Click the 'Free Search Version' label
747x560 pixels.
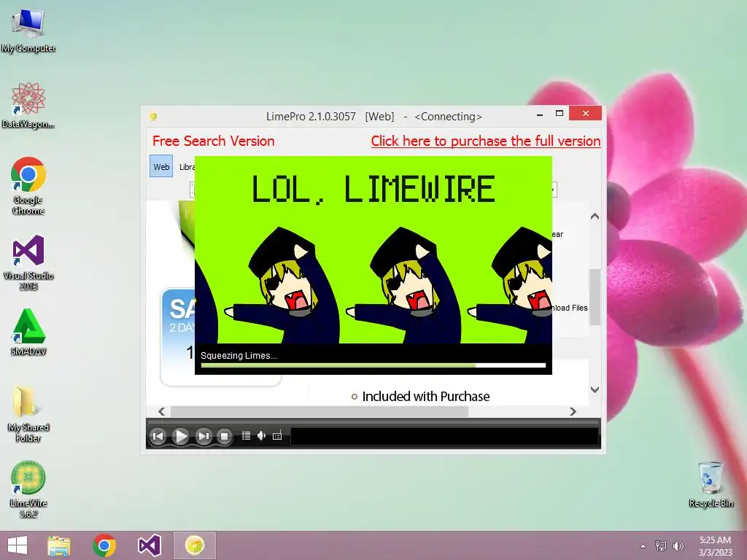click(214, 141)
